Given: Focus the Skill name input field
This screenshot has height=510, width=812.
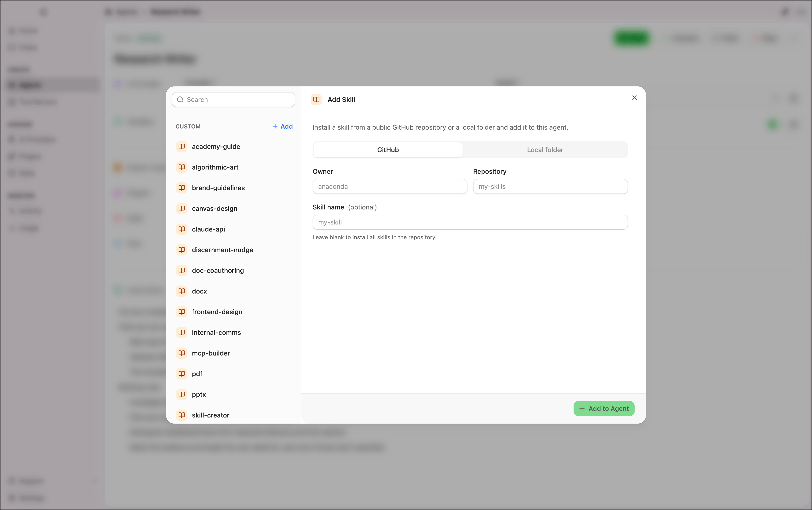Looking at the screenshot, I should pos(470,222).
